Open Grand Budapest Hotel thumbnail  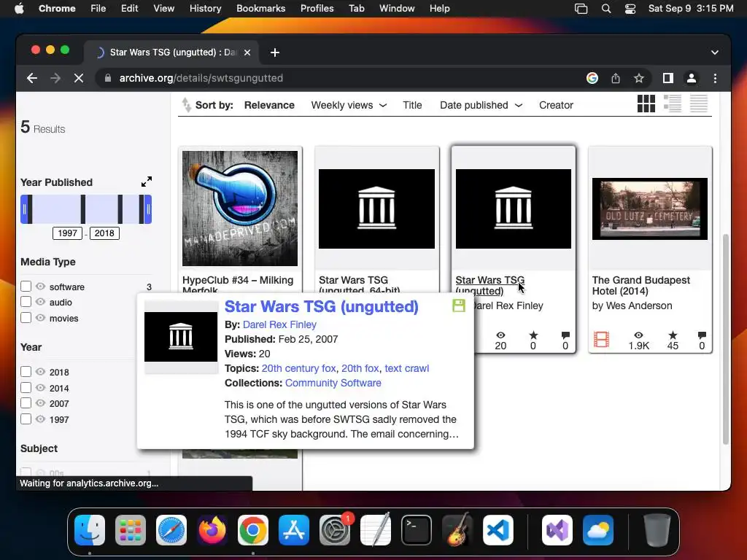pos(650,209)
